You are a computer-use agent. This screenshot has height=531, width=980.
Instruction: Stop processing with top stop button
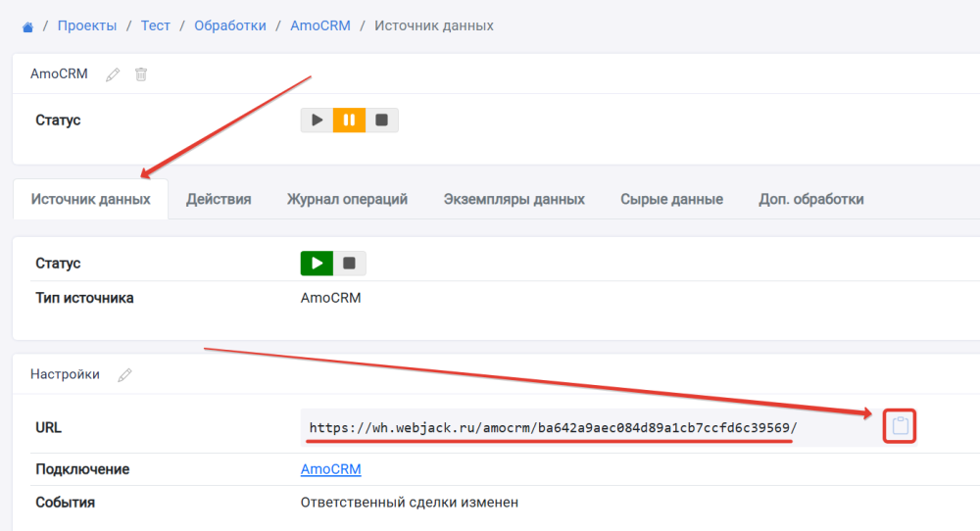click(x=382, y=120)
